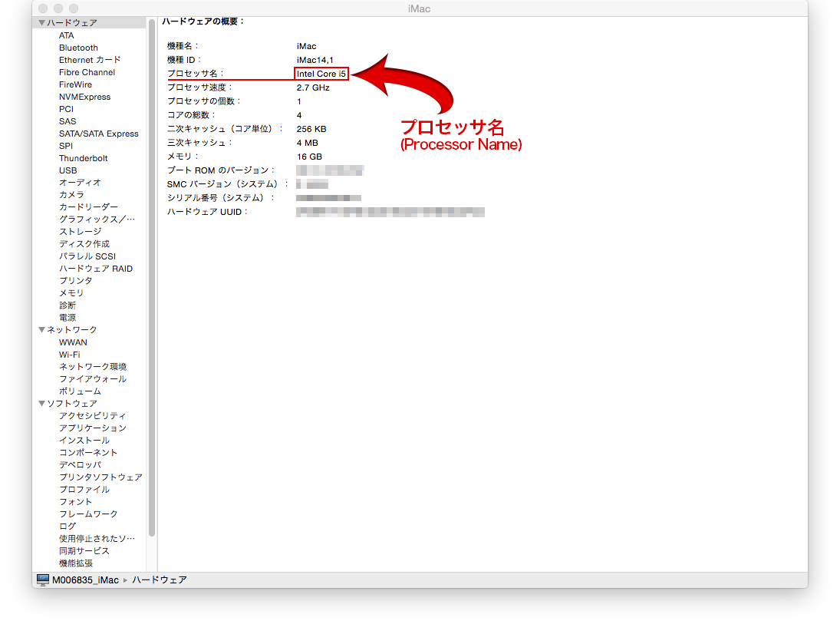The width and height of the screenshot is (840, 634).
Task: Click the Intel Core i5 processor value
Action: pyautogui.click(x=321, y=74)
